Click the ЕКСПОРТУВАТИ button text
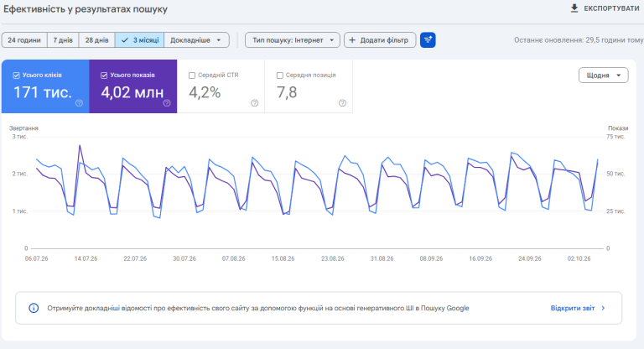 point(611,8)
